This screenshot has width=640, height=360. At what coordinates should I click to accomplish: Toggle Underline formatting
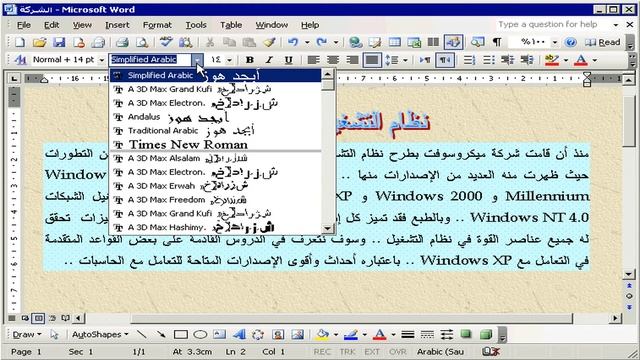289,60
